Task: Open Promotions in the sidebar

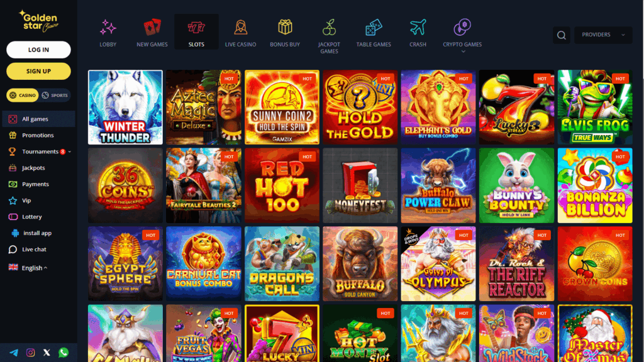Action: (x=38, y=135)
